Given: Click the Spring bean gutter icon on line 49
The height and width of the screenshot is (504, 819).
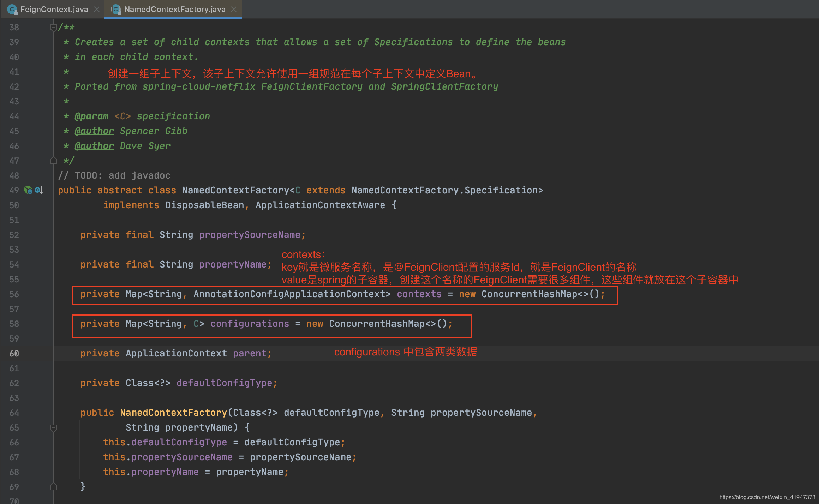Looking at the screenshot, I should coord(28,190).
